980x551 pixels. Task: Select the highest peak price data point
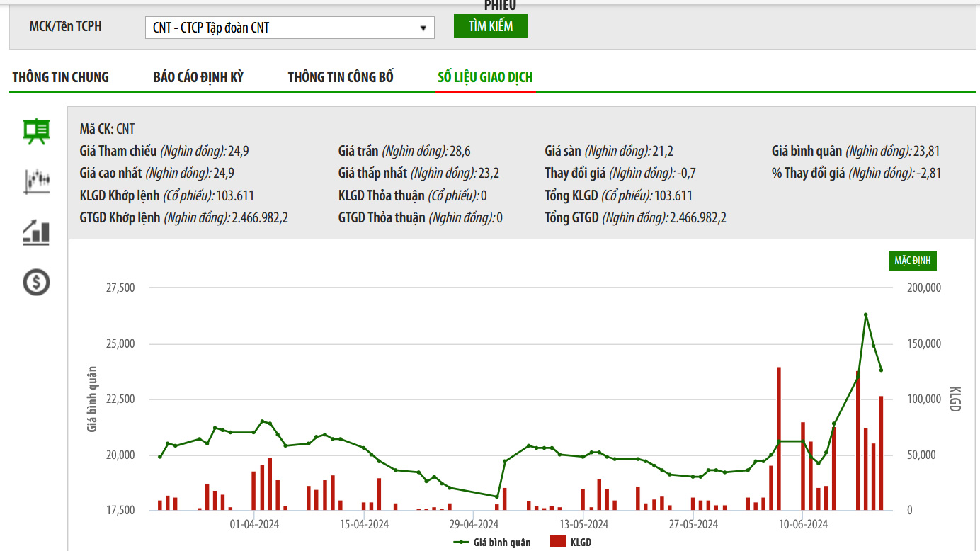tap(865, 314)
